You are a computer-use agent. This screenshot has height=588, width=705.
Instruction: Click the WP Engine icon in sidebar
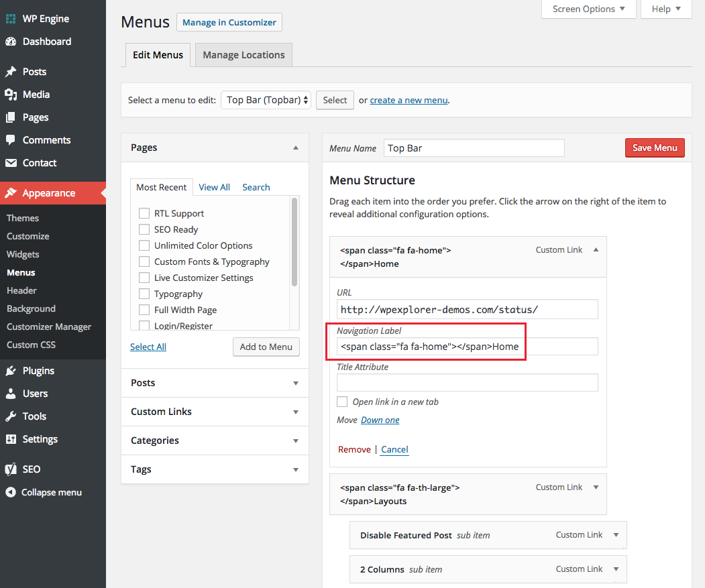pos(11,19)
